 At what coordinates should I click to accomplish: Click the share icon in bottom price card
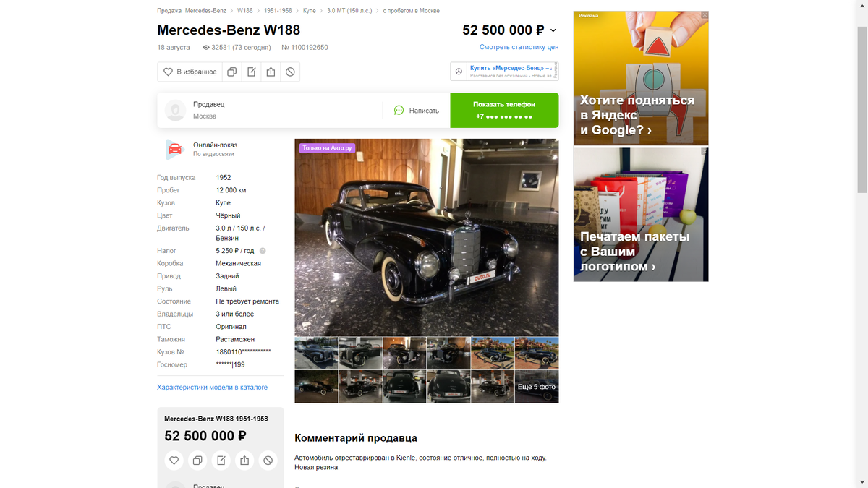tap(244, 461)
